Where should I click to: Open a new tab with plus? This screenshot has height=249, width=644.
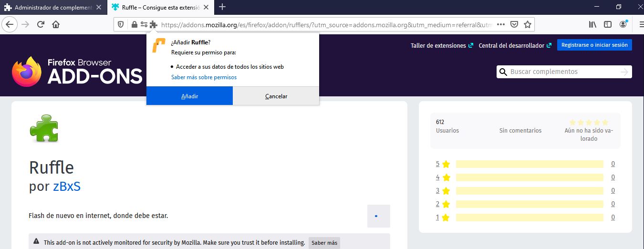pos(222,7)
